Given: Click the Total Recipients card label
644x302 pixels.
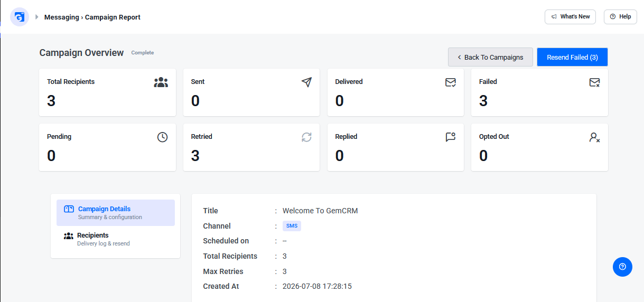Looking at the screenshot, I should tap(71, 82).
